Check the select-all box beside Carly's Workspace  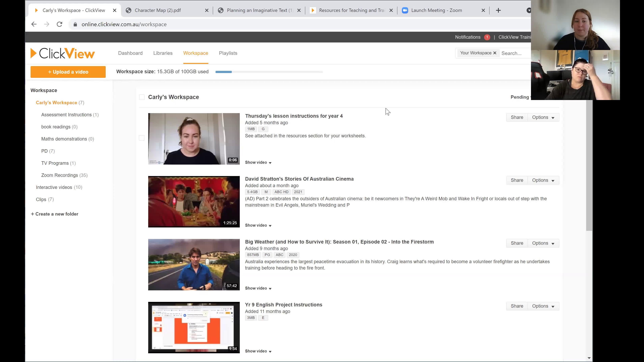point(142,97)
